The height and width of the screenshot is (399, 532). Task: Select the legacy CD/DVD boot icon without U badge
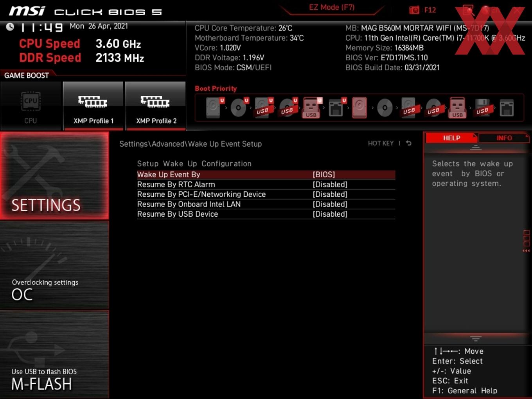click(x=385, y=108)
